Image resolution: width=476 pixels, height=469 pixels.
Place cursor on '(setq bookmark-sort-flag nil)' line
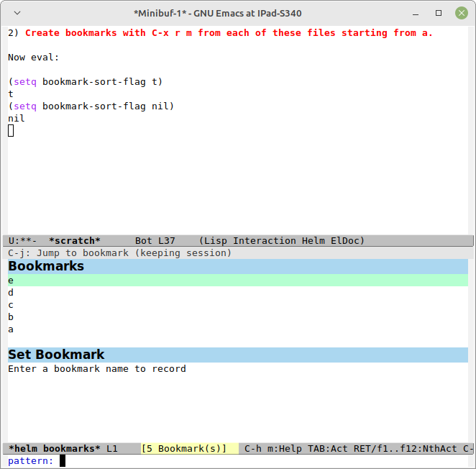[91, 106]
